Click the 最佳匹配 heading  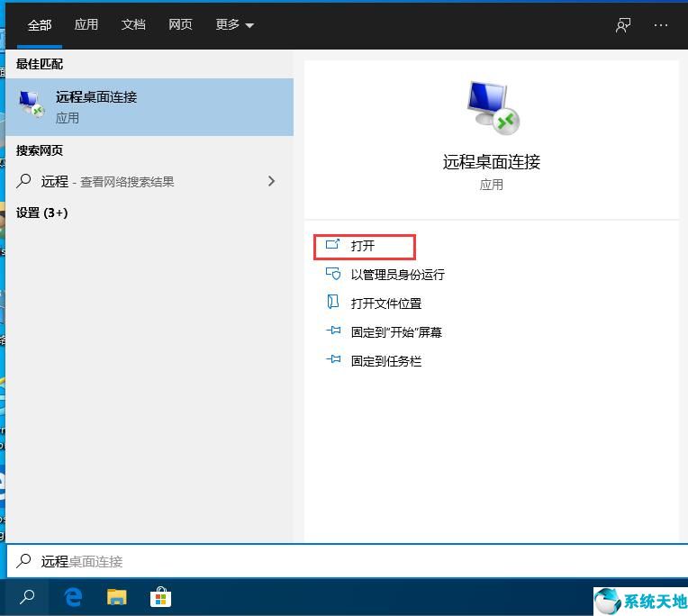click(40, 64)
